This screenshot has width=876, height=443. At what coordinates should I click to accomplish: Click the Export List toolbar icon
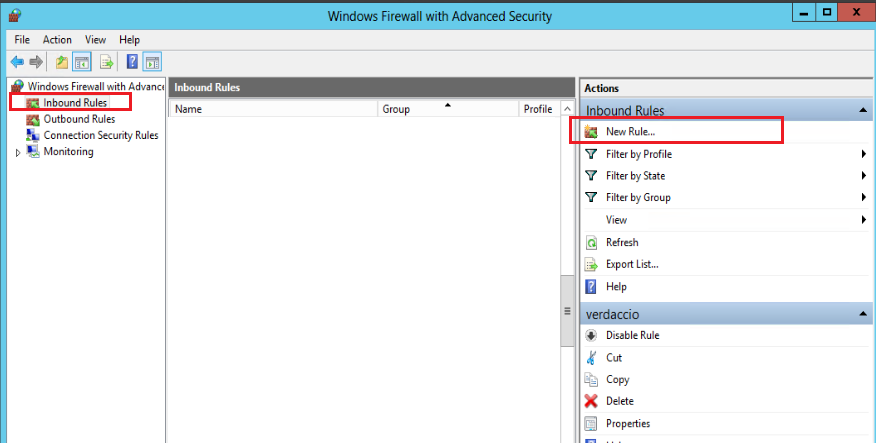click(x=106, y=62)
